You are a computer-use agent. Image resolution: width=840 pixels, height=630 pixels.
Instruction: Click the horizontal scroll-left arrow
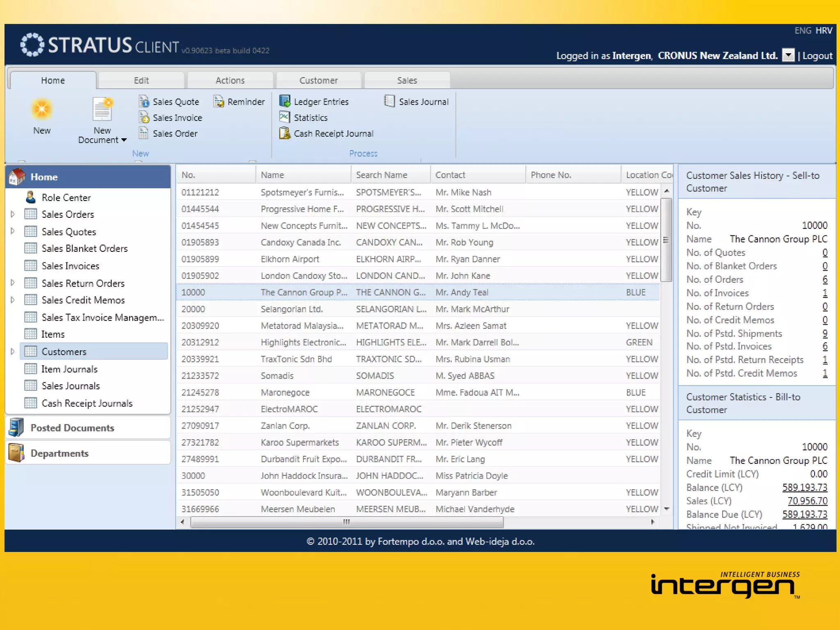coord(183,522)
